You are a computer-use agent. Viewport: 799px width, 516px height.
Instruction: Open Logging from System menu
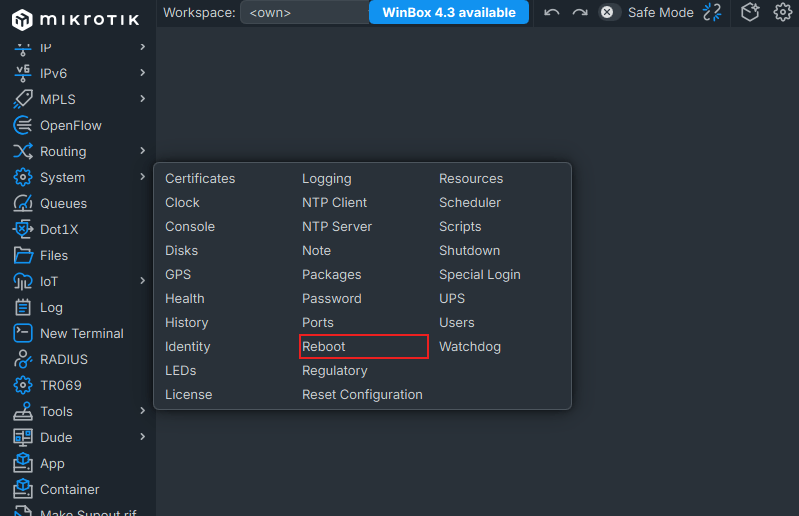[327, 179]
